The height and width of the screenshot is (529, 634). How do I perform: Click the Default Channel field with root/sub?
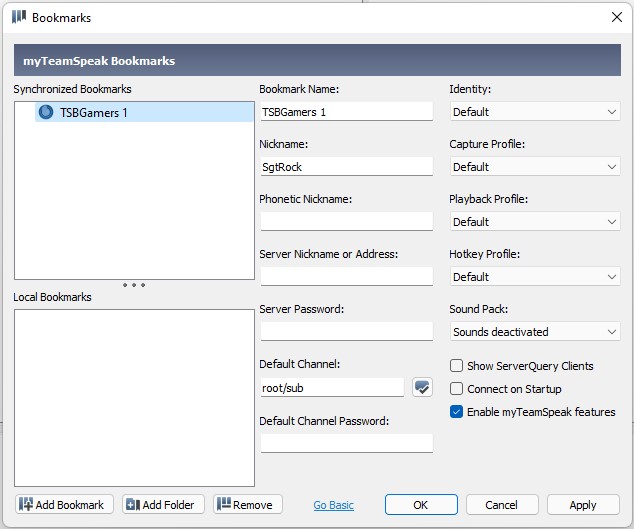click(332, 387)
